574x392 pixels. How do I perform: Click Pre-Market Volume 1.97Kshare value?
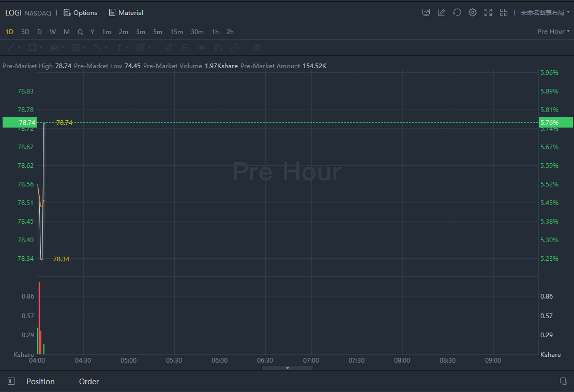coord(221,66)
